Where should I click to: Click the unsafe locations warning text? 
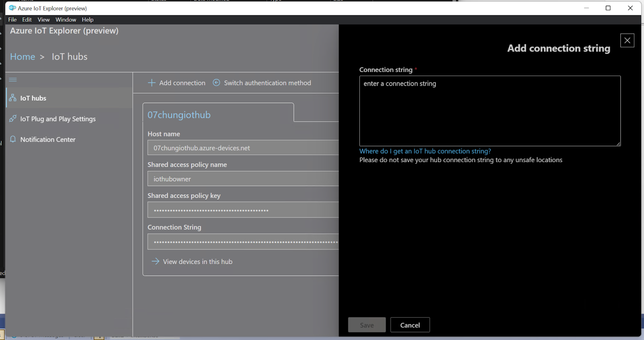click(x=461, y=160)
